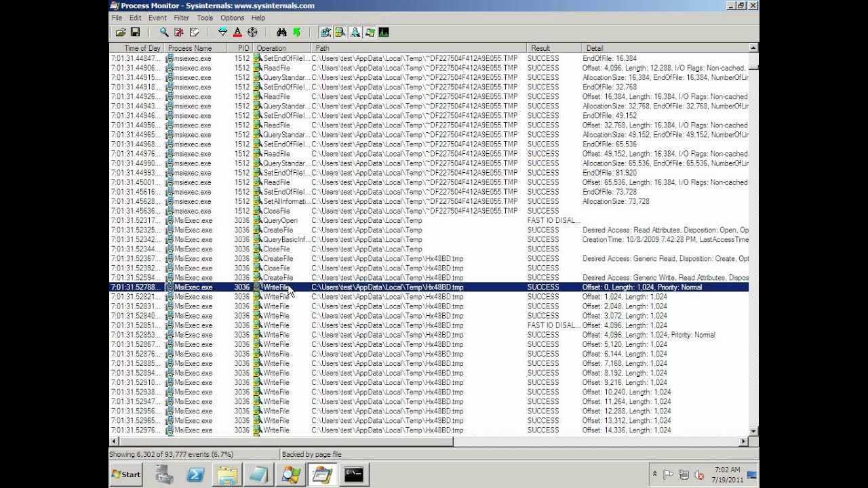Open Windows Explorer from the taskbar

tap(227, 474)
